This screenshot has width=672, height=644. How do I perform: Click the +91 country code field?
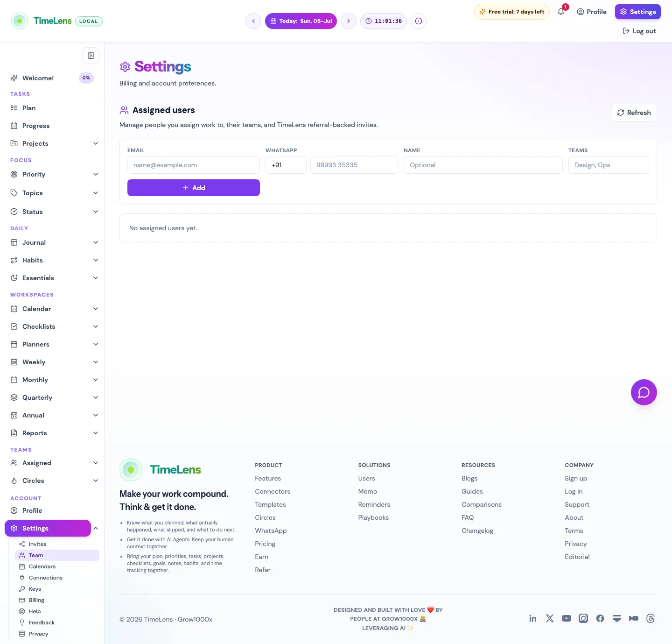[286, 165]
